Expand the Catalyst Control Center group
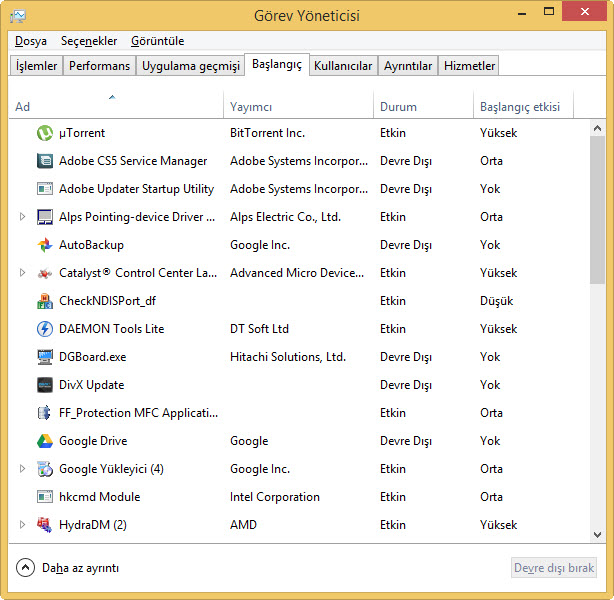614x600 pixels. coord(22,273)
